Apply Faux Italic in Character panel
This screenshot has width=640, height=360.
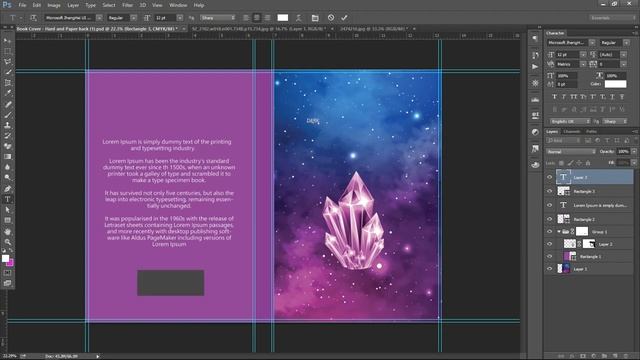(x=564, y=97)
